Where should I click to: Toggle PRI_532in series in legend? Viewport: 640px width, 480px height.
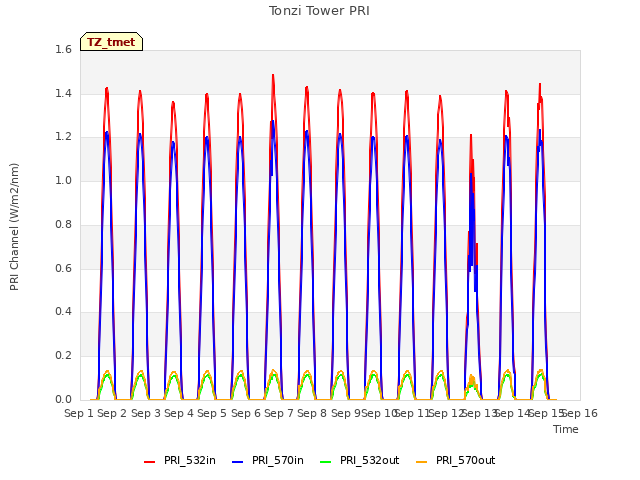point(180,460)
